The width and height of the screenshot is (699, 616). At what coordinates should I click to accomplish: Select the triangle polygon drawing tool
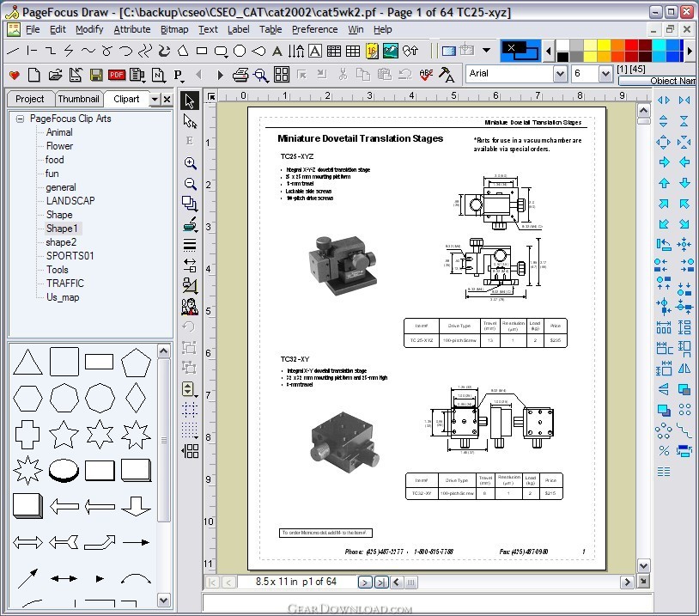pyautogui.click(x=183, y=51)
